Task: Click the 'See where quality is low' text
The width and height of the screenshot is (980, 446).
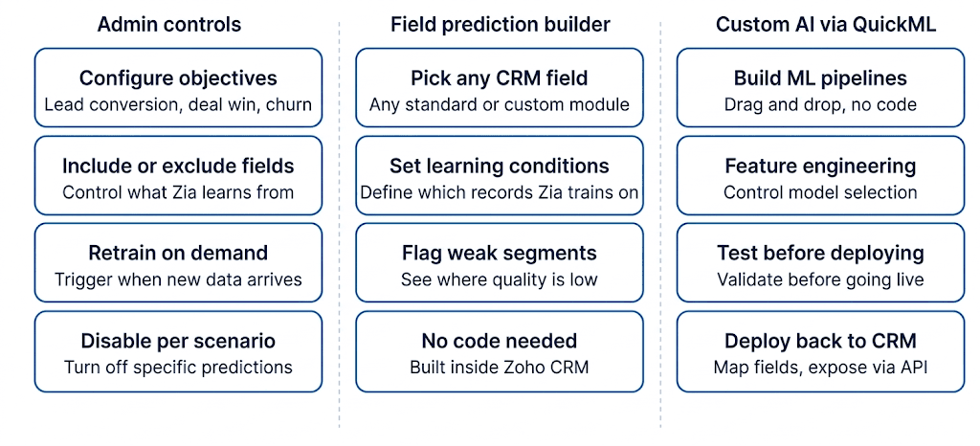Action: [500, 279]
